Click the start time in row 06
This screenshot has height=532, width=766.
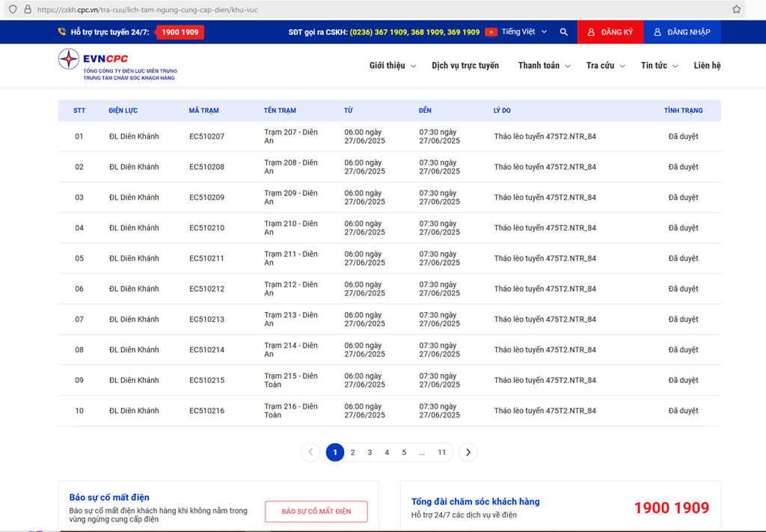(364, 289)
